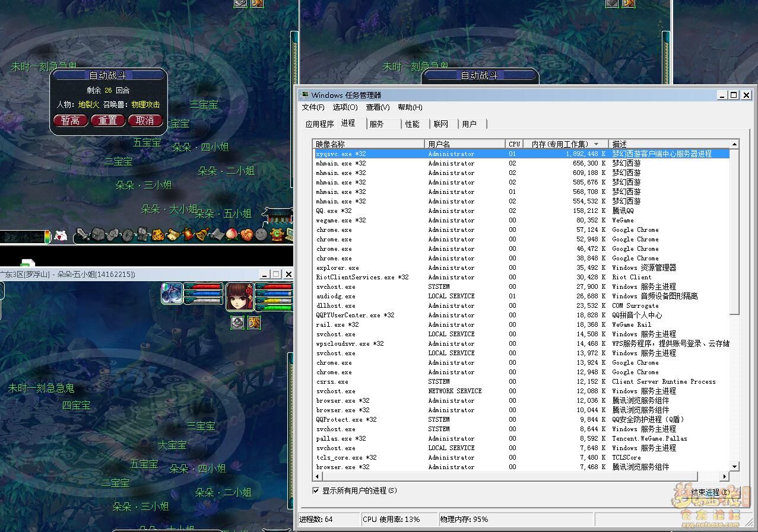Select the audiodg.exe process row

522,296
